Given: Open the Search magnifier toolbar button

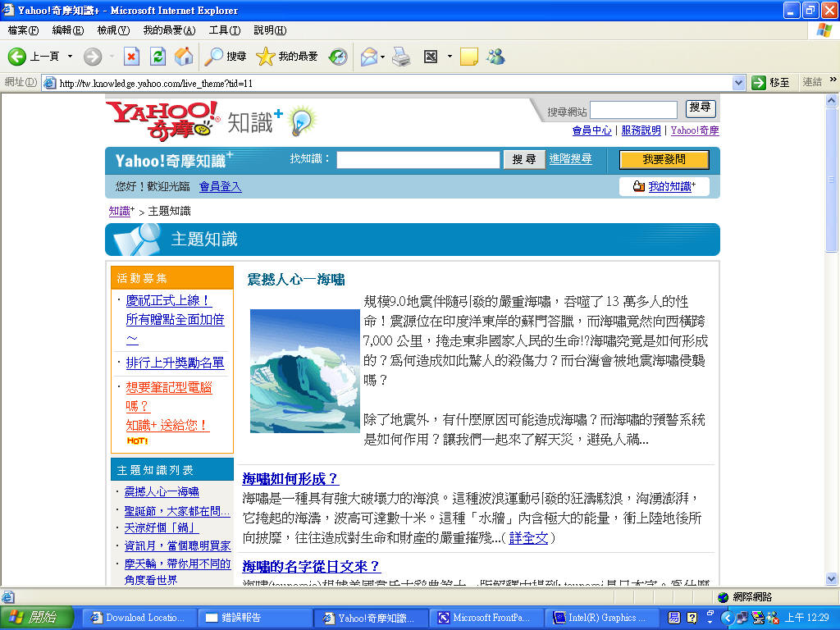Looking at the screenshot, I should click(x=225, y=57).
